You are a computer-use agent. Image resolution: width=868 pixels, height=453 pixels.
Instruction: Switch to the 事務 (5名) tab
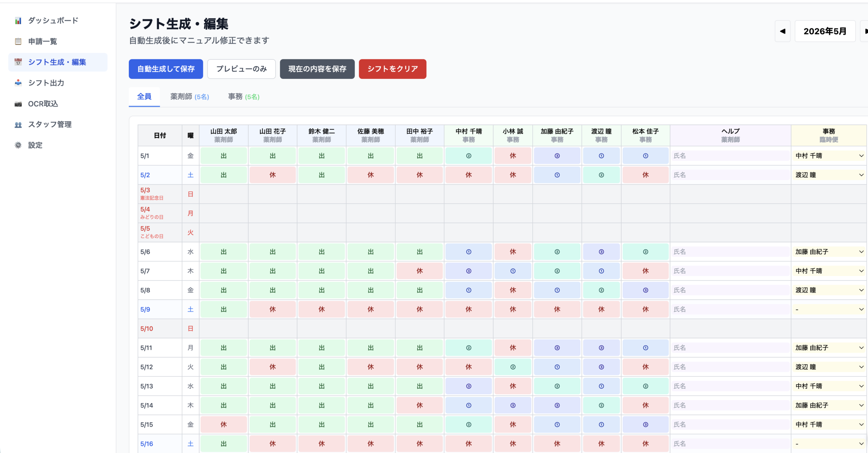point(243,97)
